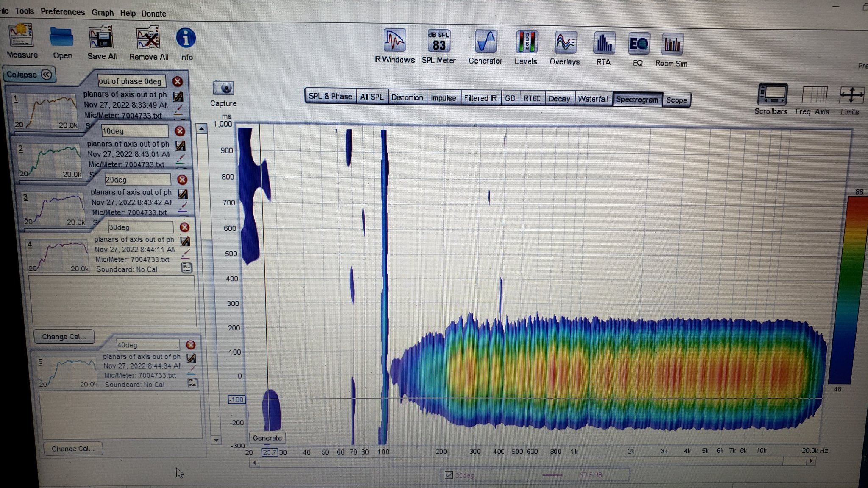
Task: Open the RTA window
Action: click(604, 44)
